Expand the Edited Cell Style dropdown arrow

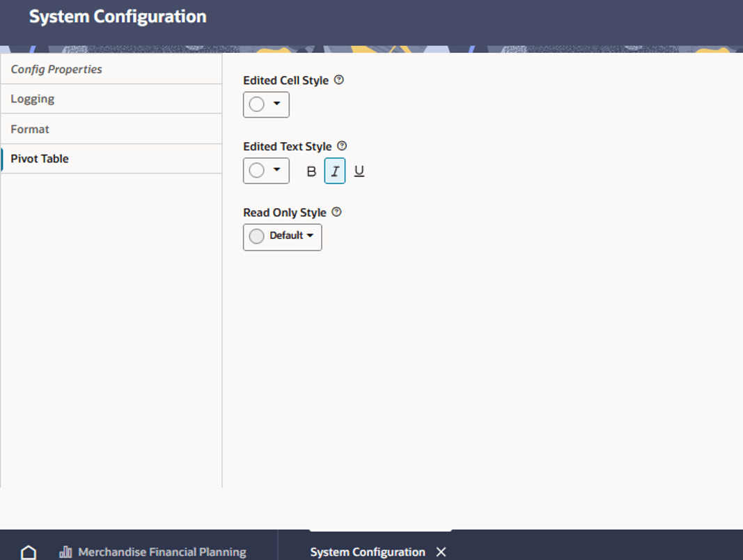tap(276, 104)
